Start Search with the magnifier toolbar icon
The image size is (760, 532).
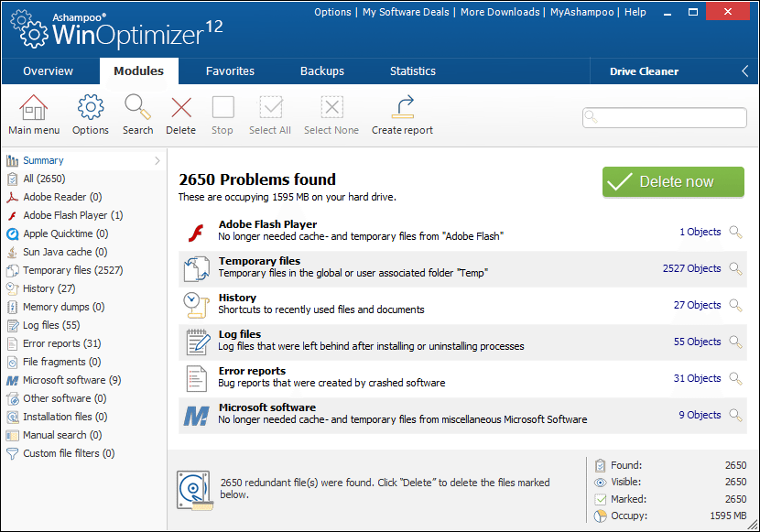point(137,107)
